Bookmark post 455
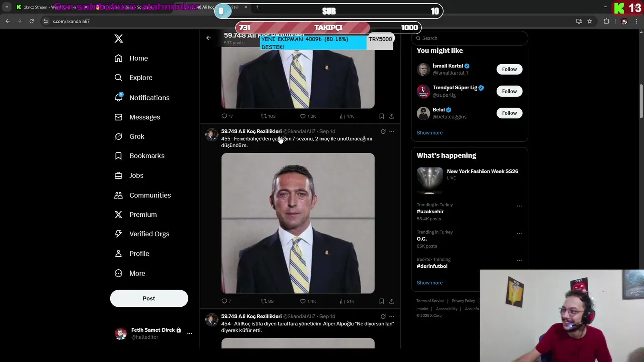Image resolution: width=644 pixels, height=362 pixels. 382,301
